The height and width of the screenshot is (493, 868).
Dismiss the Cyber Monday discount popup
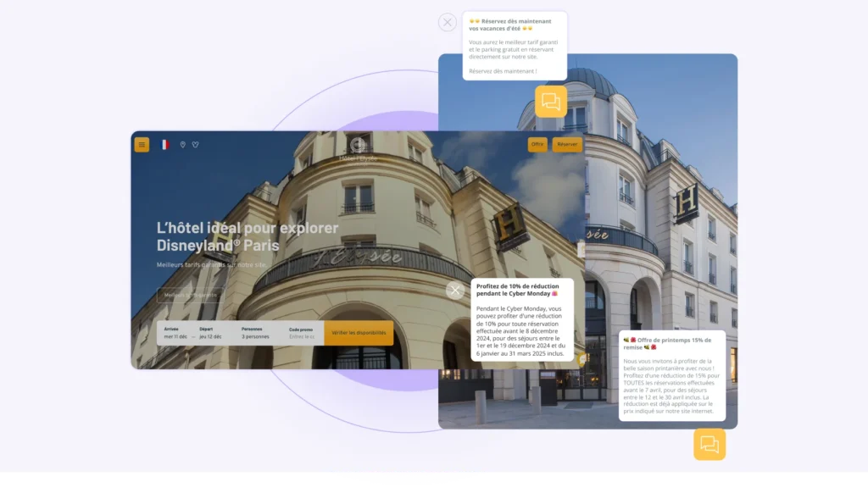[455, 291]
